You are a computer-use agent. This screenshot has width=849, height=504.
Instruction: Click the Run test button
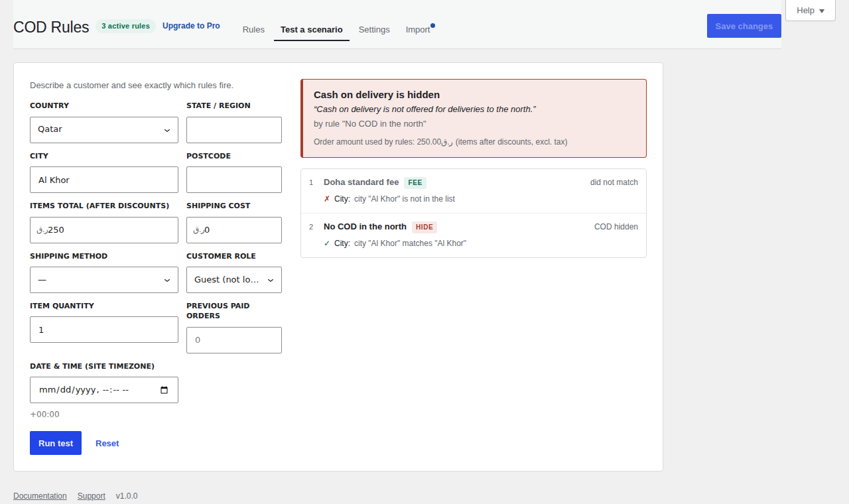pyautogui.click(x=56, y=443)
